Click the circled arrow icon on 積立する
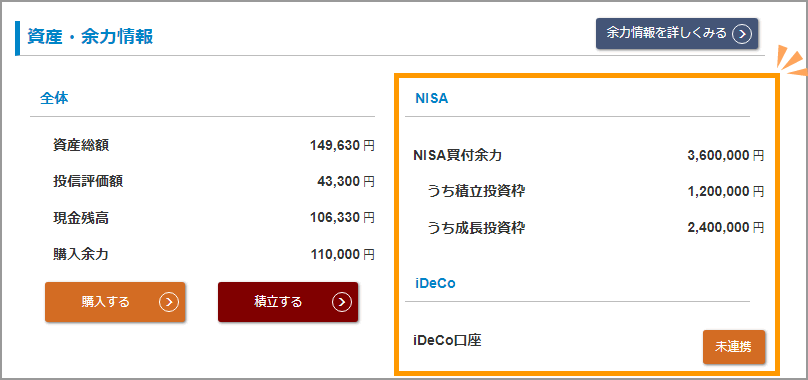The image size is (808, 380). point(342,302)
